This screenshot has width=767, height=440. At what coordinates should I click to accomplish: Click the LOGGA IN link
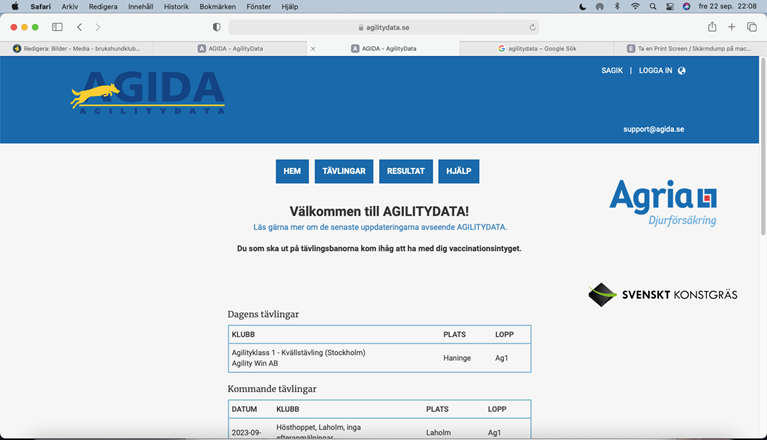655,71
